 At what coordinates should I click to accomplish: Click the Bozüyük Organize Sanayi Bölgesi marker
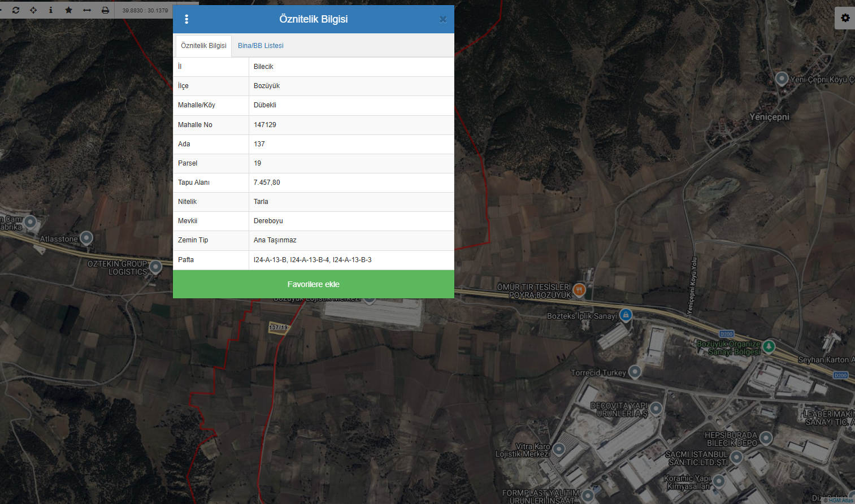tap(769, 346)
